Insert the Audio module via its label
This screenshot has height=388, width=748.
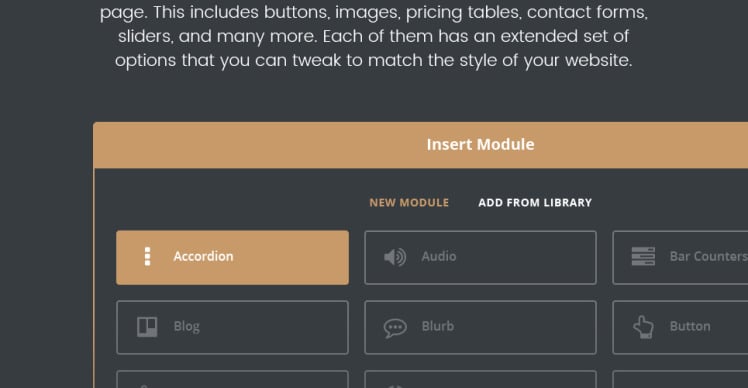click(x=438, y=256)
